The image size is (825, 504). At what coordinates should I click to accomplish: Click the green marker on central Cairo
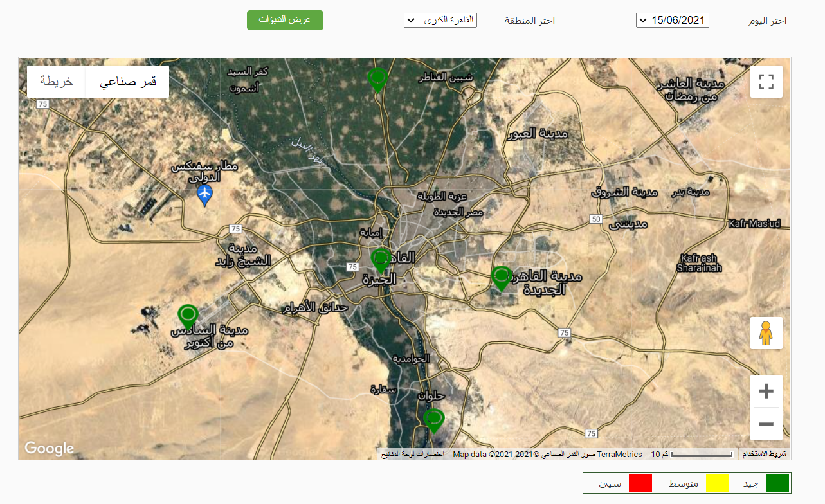(x=381, y=260)
